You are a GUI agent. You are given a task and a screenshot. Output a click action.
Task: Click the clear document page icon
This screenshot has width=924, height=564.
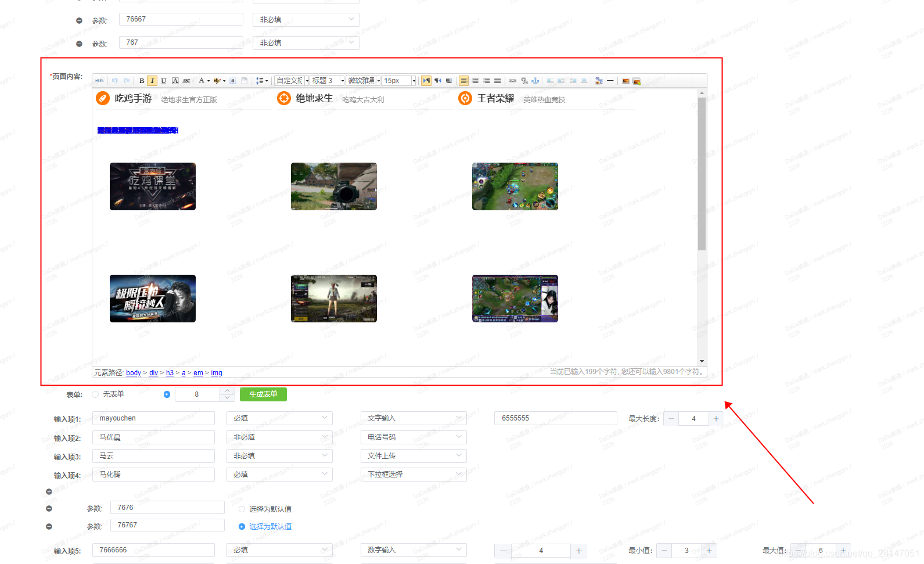click(245, 81)
